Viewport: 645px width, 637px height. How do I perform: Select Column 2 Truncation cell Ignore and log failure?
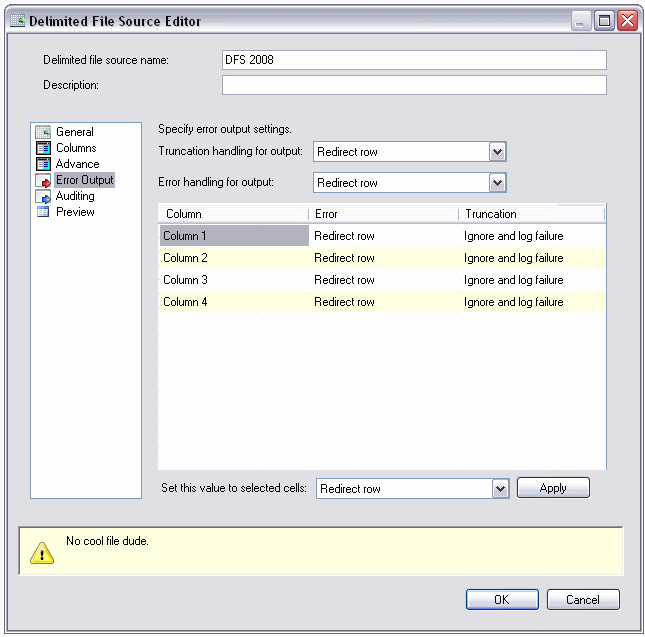(532, 258)
